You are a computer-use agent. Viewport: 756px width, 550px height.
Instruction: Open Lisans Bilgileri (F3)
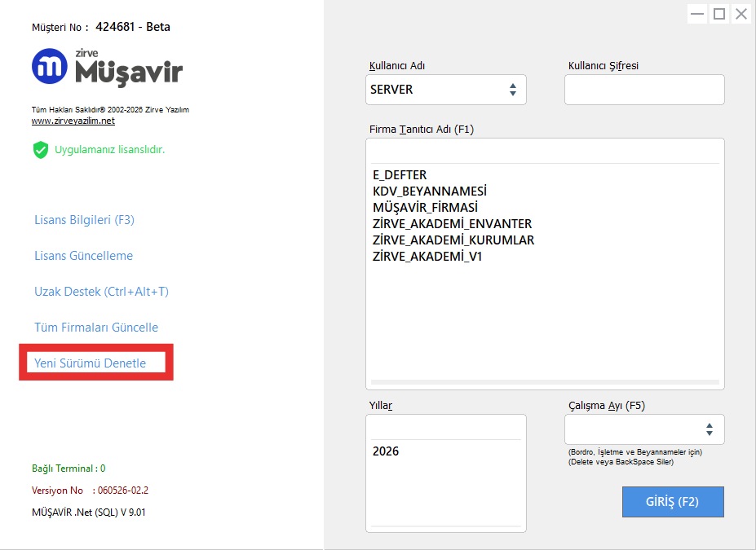point(84,220)
